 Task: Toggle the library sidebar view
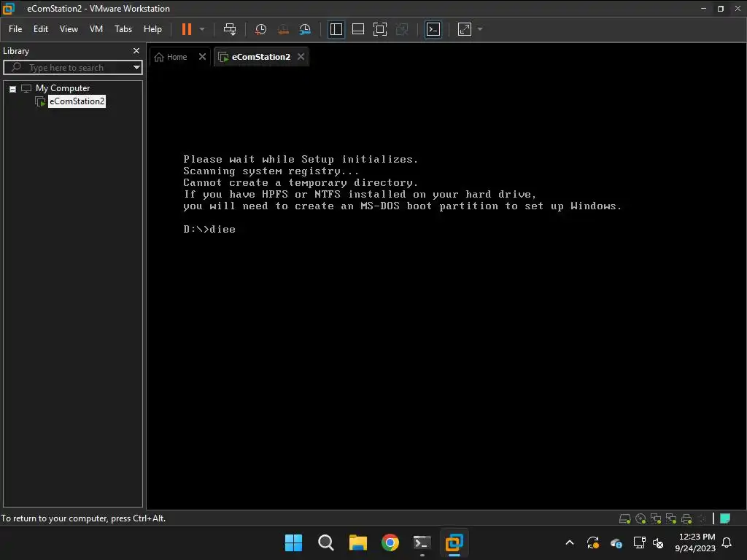coord(336,29)
